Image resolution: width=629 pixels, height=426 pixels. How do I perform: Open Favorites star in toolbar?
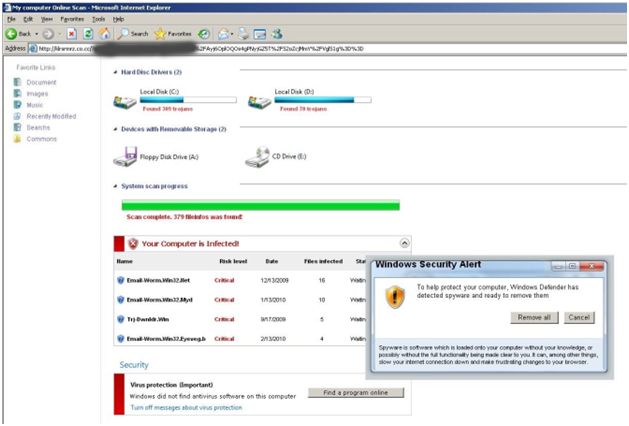(x=173, y=34)
